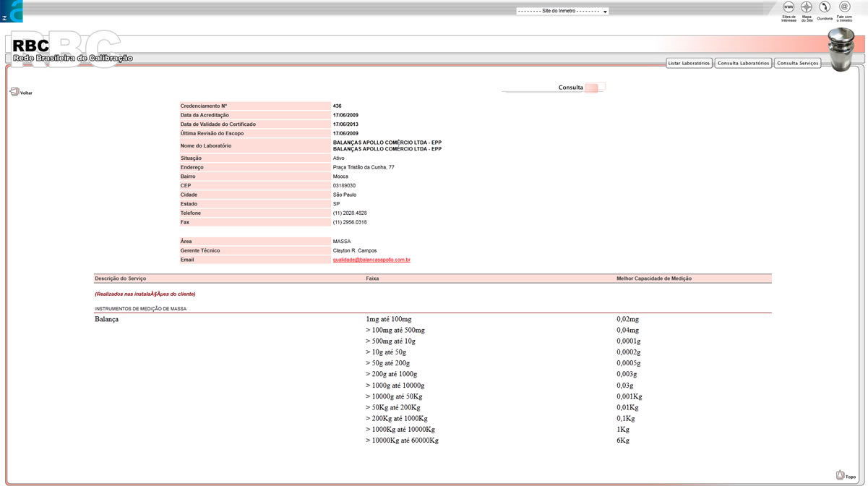
Task: Click the Voltar back icon
Action: coord(14,92)
